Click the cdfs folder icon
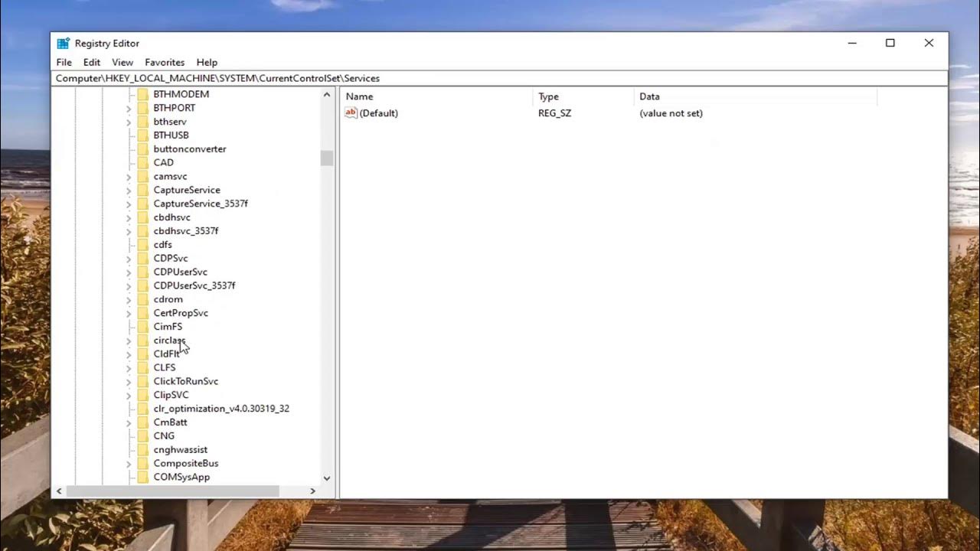Screen dimensions: 980x551 pyautogui.click(x=142, y=245)
